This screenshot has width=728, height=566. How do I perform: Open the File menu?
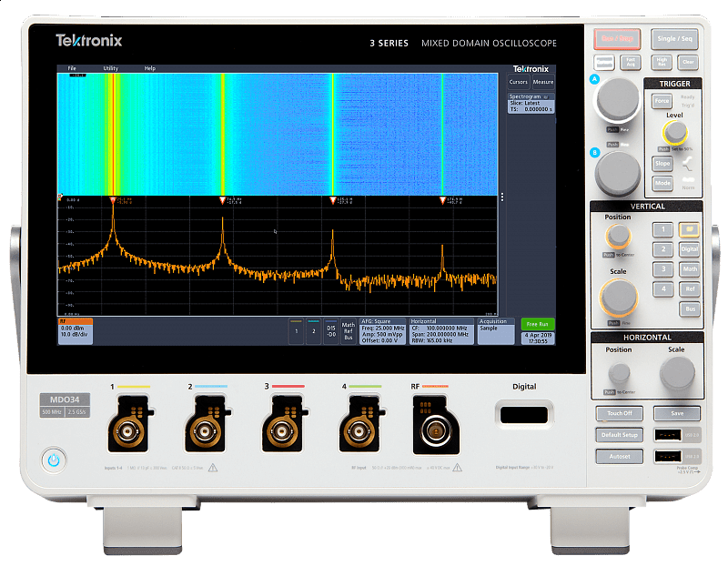click(x=72, y=68)
